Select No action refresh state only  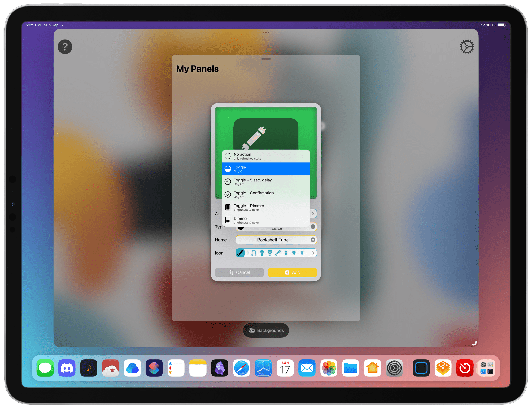[x=266, y=155]
